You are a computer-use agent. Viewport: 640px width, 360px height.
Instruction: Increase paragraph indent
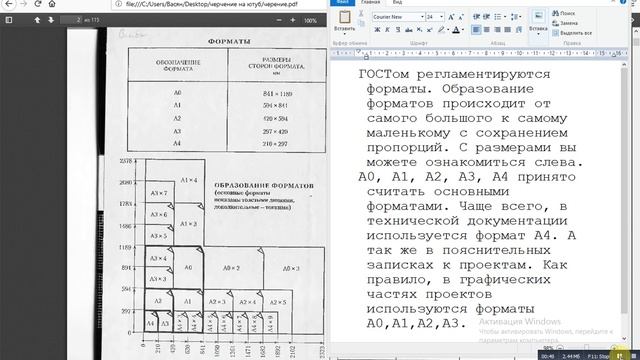487,17
